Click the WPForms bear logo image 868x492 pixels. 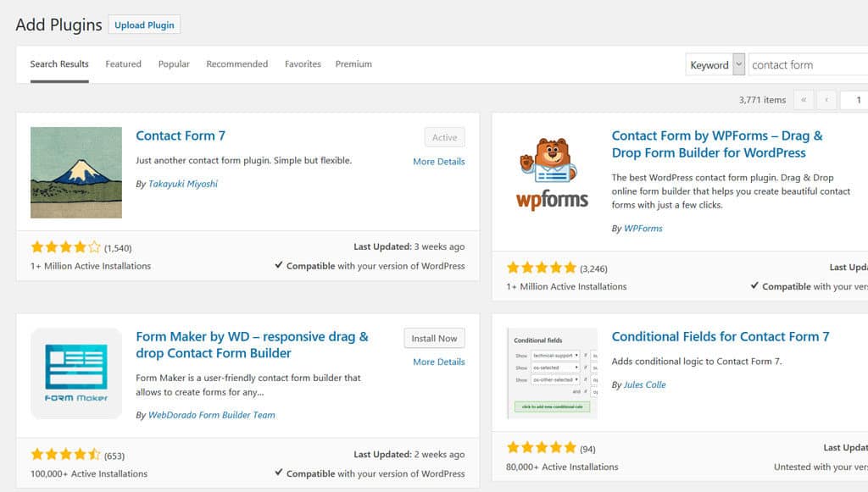pyautogui.click(x=552, y=174)
